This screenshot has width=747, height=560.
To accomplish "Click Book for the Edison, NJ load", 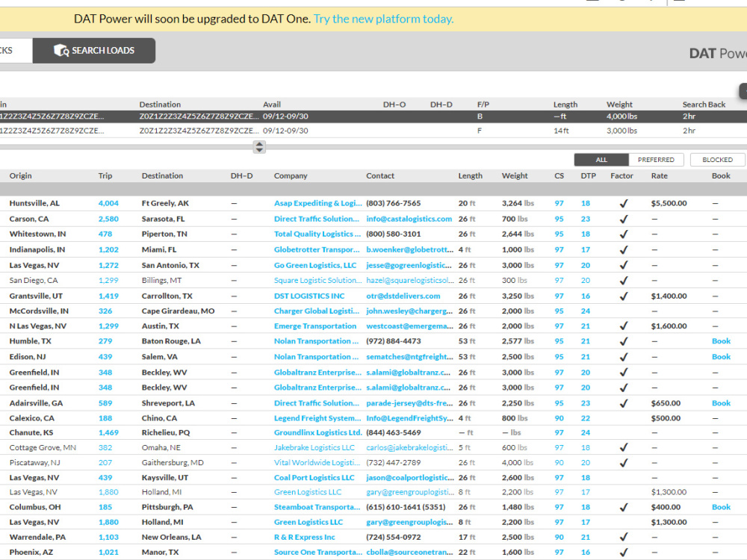I will tap(721, 357).
